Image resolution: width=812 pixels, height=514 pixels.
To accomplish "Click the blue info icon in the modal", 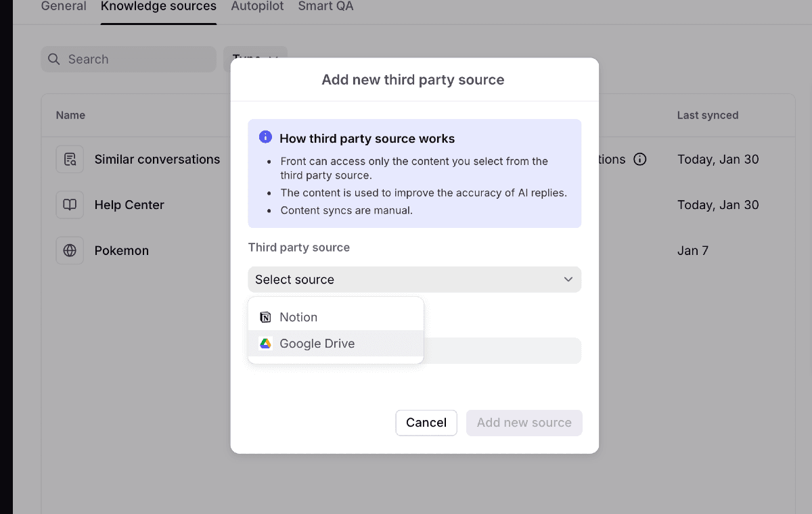I will [265, 137].
